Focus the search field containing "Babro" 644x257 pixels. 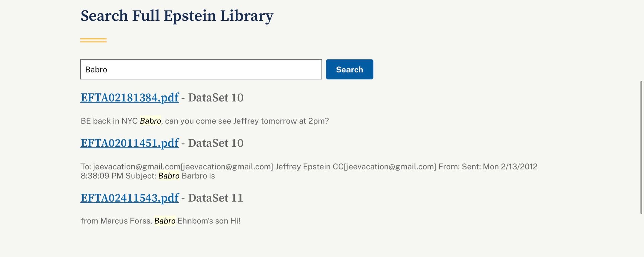[x=201, y=69]
